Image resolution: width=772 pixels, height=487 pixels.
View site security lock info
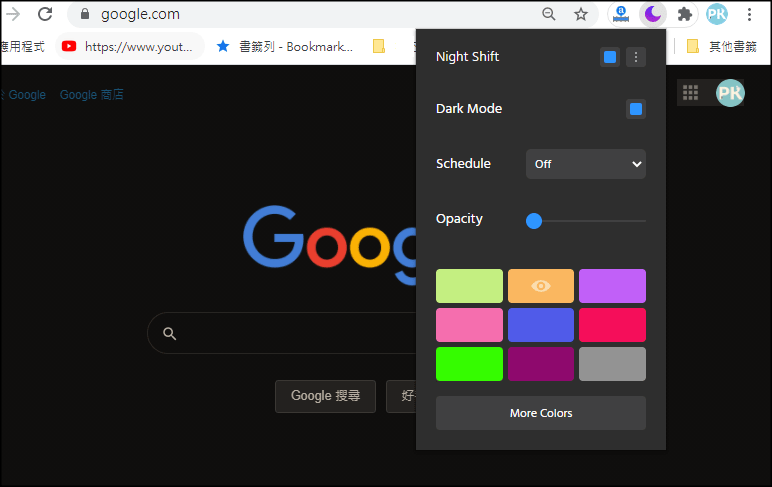coord(85,14)
